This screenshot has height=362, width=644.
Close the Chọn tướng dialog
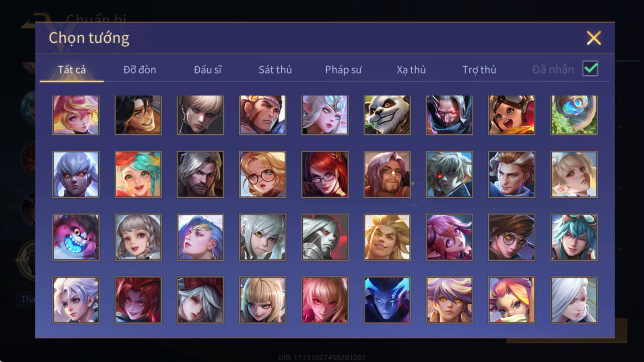(x=594, y=38)
